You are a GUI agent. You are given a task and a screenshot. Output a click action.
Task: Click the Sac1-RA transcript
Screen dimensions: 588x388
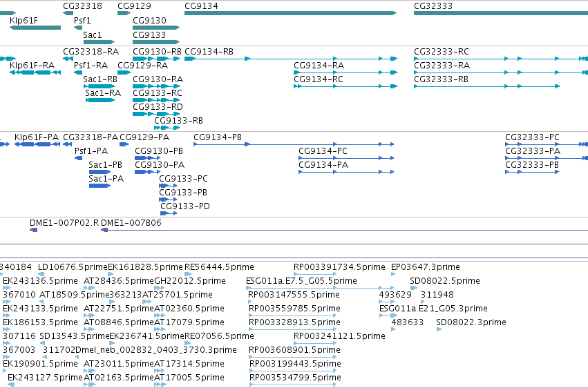tap(100, 100)
